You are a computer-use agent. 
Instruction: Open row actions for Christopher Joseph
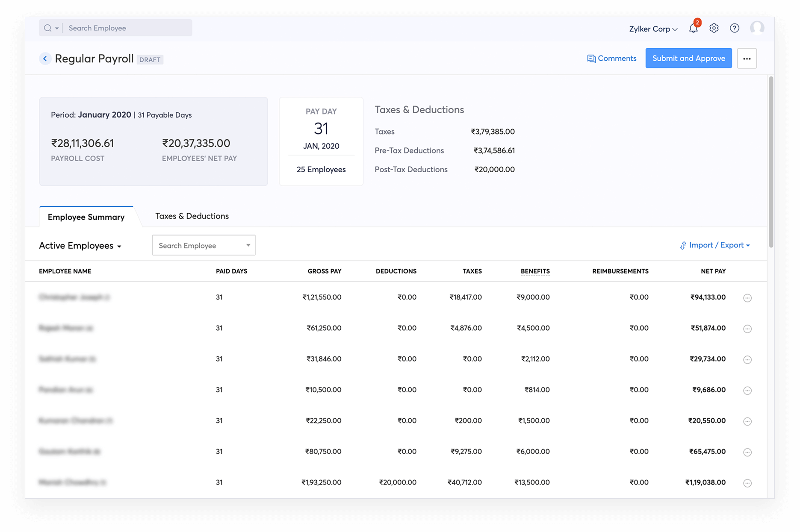click(x=747, y=298)
